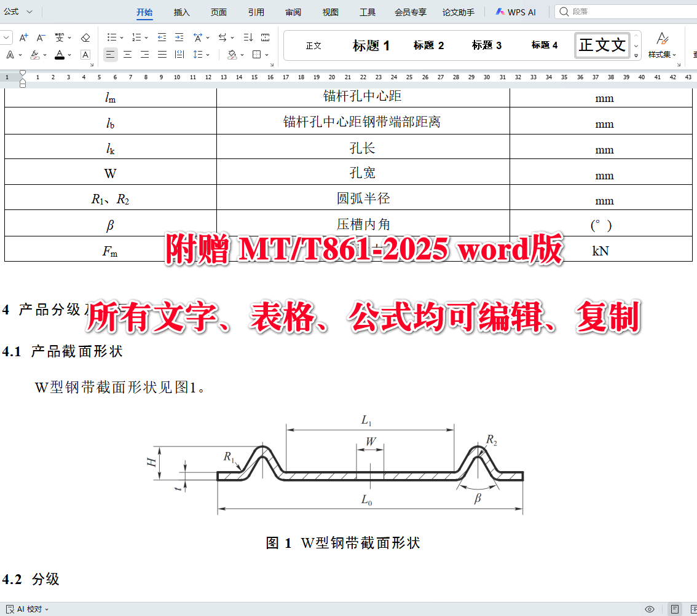Open the 引用 ribbon tab
Viewport: 697px width, 616px height.
pos(256,12)
